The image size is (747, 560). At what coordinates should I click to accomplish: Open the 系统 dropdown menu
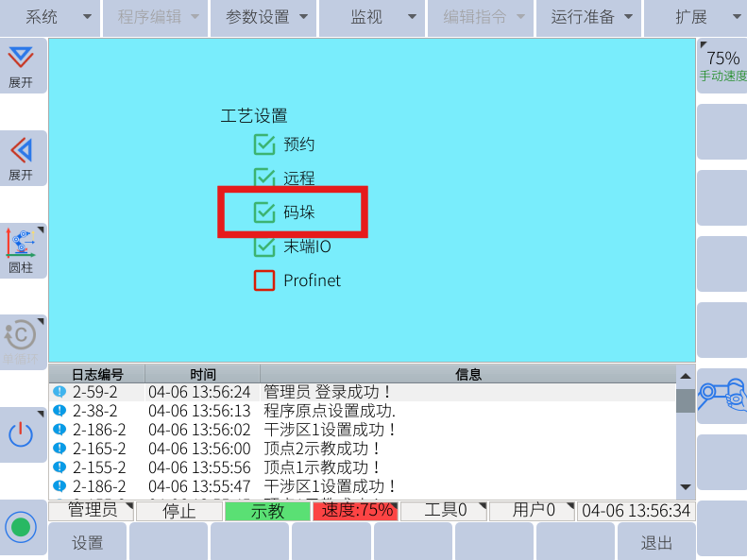(50, 17)
